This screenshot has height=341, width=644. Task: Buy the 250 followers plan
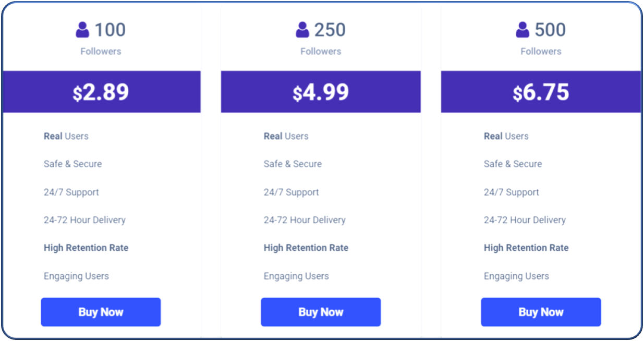coord(321,312)
